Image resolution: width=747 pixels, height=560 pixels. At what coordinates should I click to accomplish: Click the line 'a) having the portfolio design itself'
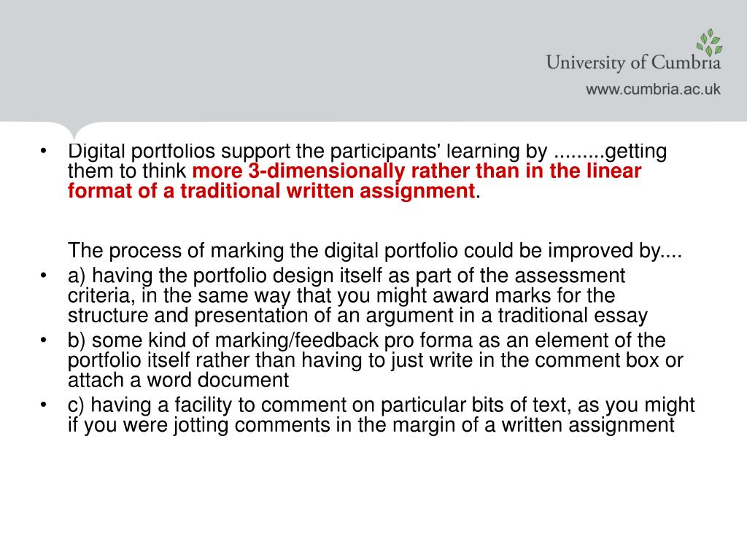347,276
